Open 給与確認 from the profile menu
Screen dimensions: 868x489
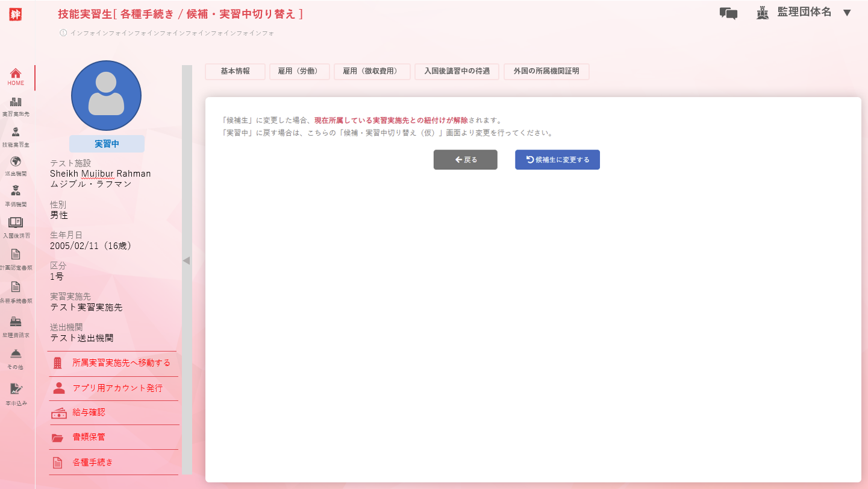(89, 413)
